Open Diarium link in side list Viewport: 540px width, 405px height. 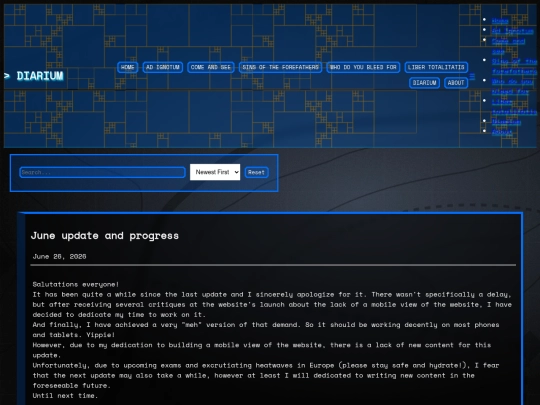[x=506, y=122]
